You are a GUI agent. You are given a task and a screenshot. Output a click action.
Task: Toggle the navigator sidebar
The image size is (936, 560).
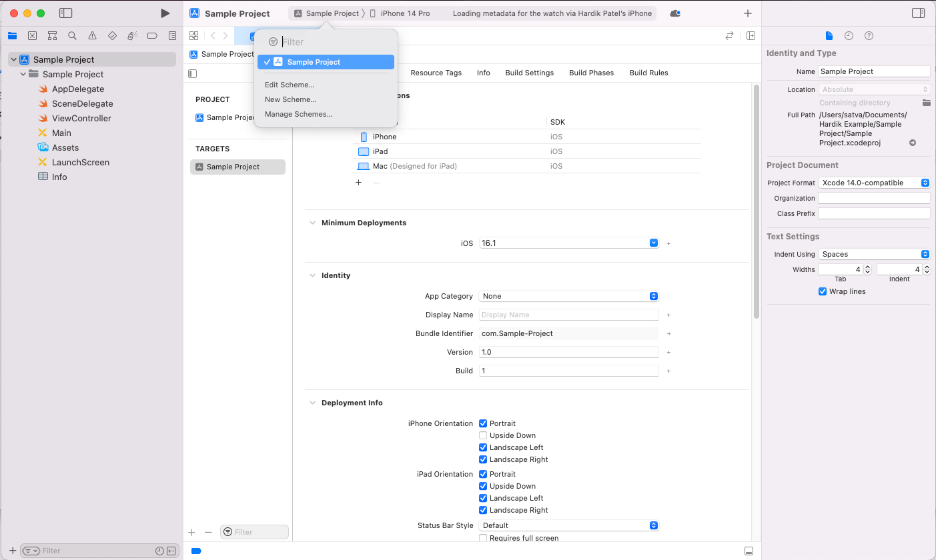pos(65,13)
